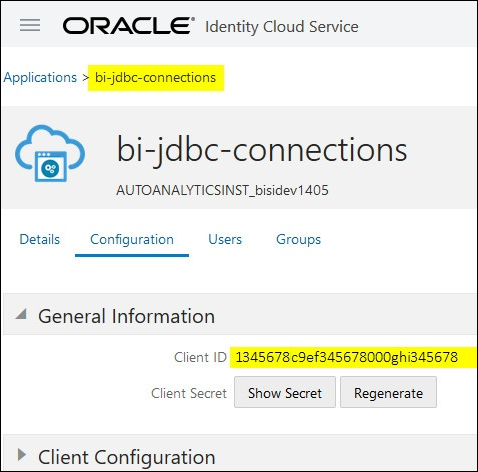
Task: Click the large bi-jdbc-connections heading
Action: [x=262, y=150]
